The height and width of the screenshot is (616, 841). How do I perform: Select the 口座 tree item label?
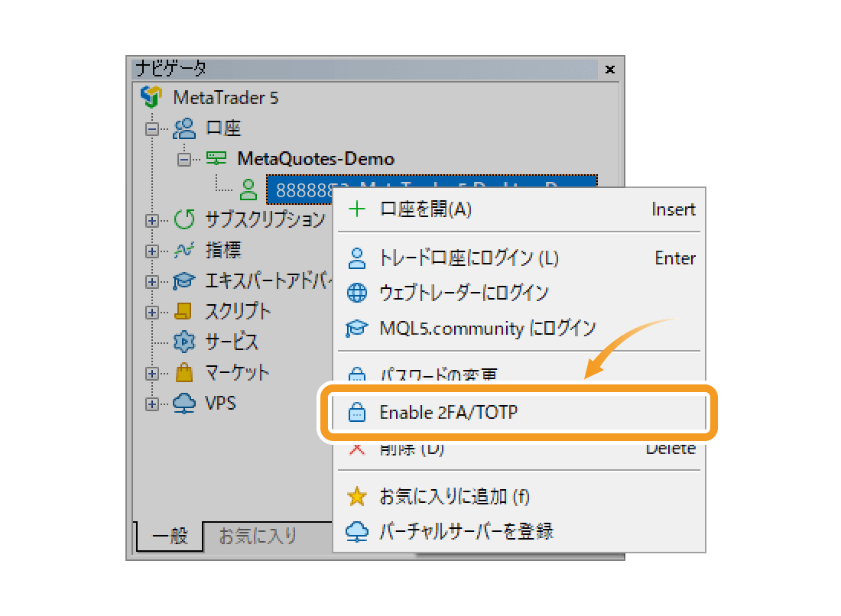(224, 128)
